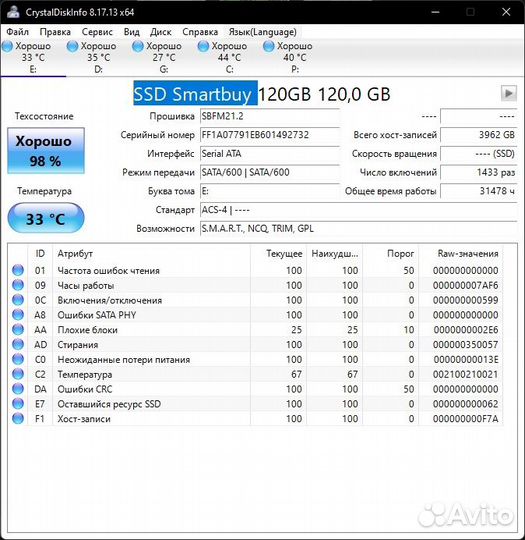Click status icon for AA Плохие блоки
The height and width of the screenshot is (540, 525).
pos(18,330)
